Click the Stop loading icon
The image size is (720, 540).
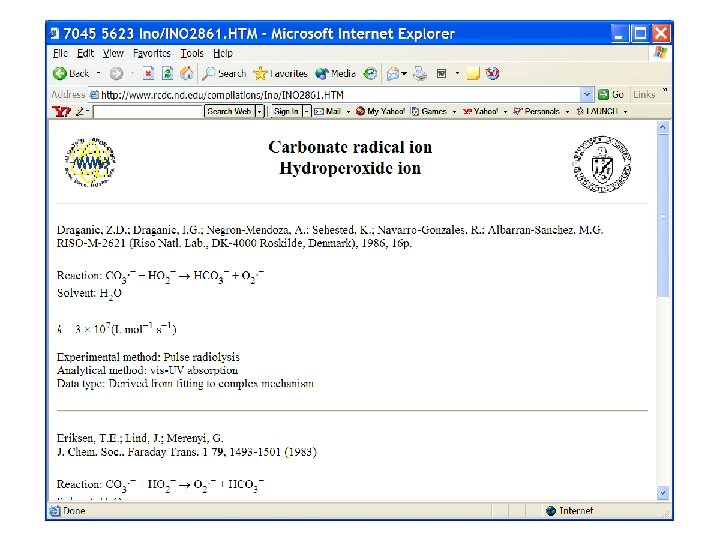point(148,73)
